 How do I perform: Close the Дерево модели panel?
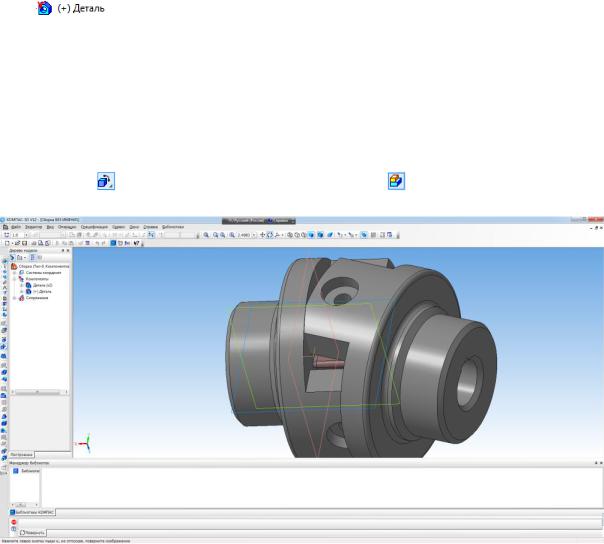(x=68, y=251)
